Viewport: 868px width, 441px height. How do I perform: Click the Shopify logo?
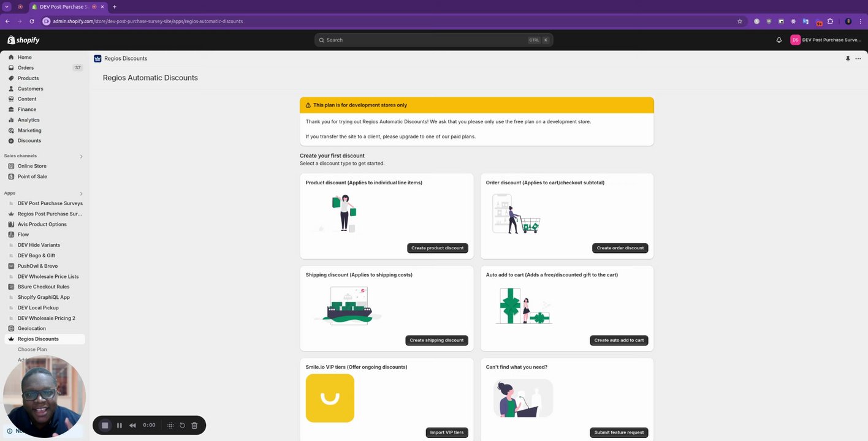click(23, 40)
